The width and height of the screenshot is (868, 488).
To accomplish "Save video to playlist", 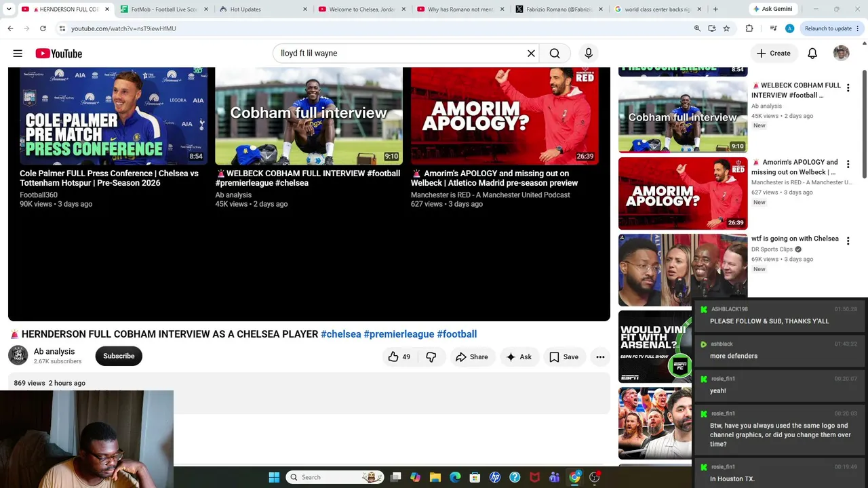I will click(564, 357).
